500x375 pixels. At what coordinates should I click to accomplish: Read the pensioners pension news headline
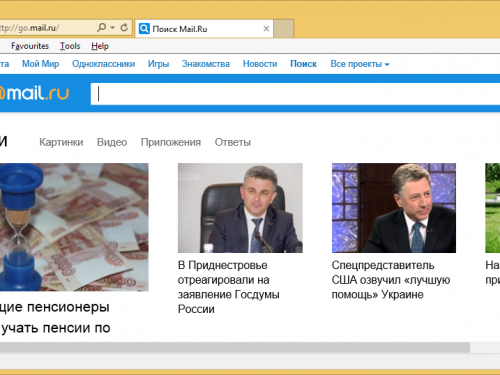(x=55, y=317)
